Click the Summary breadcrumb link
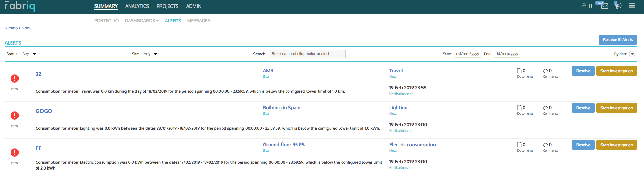This screenshot has width=644, height=174. point(11,28)
